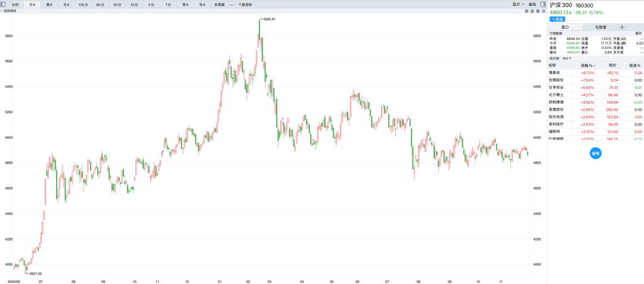The width and height of the screenshot is (644, 284).
Task: Switch to the 5分 period
Action: (151, 5)
